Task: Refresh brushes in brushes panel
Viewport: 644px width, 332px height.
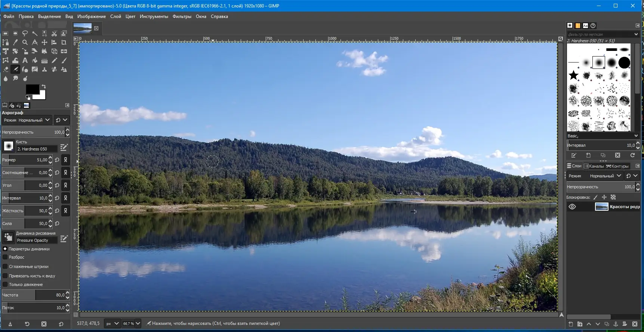Action: (x=632, y=155)
